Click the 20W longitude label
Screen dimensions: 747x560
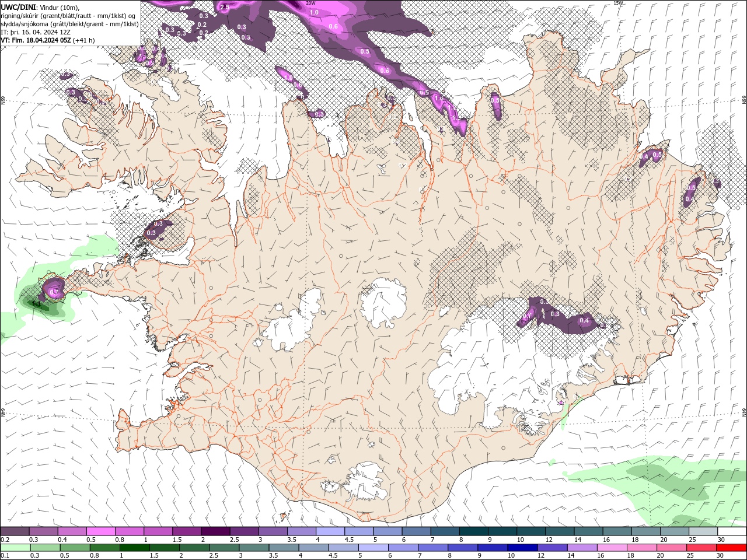(x=310, y=3)
